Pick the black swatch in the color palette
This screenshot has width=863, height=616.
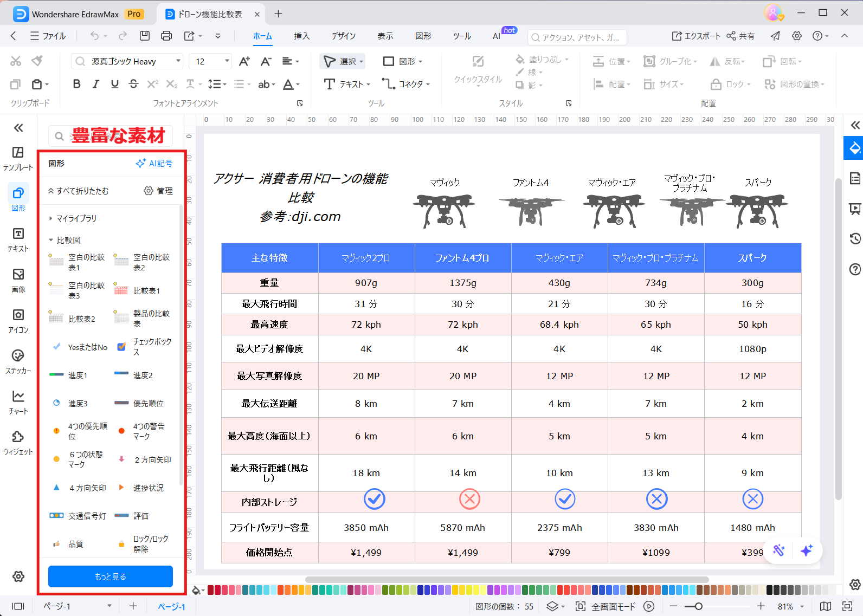tap(770, 590)
